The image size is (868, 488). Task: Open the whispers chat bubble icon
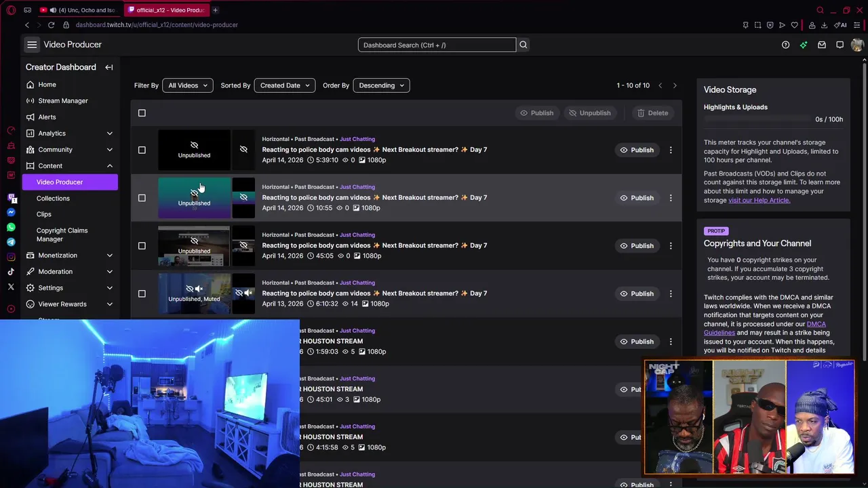(x=840, y=45)
